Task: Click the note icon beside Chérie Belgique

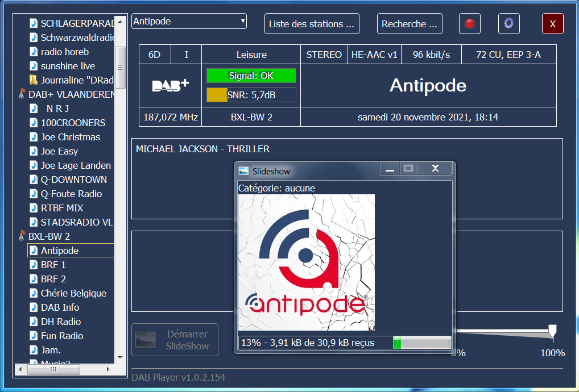Action: [34, 293]
